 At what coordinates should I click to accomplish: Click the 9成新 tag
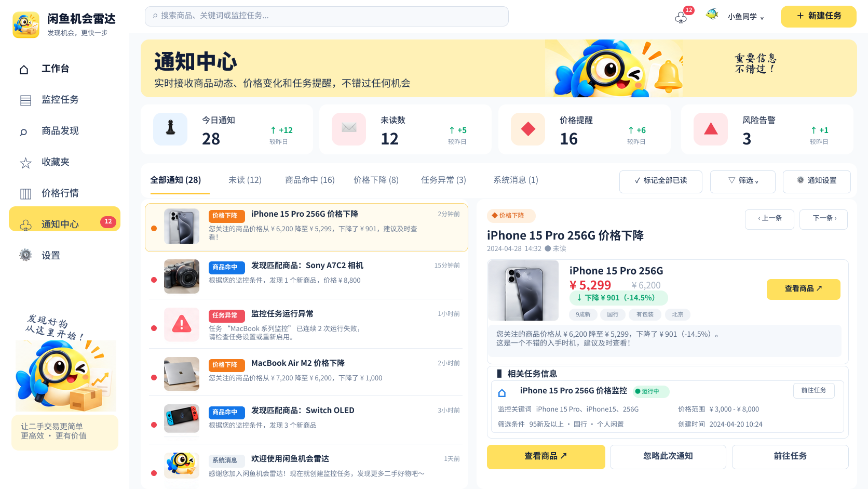click(583, 314)
